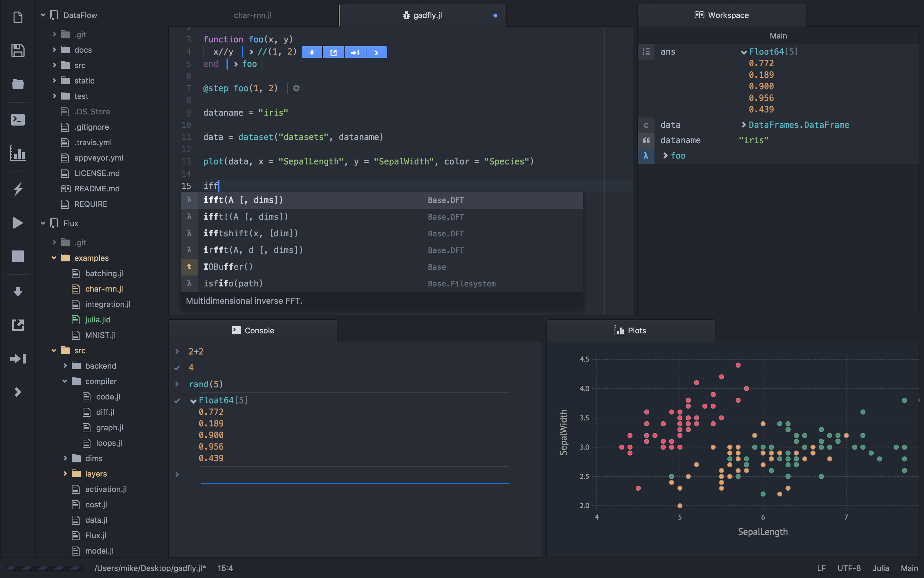This screenshot has height=578, width=924.
Task: Expand DataFrames.DataFrame data value
Action: tap(743, 125)
